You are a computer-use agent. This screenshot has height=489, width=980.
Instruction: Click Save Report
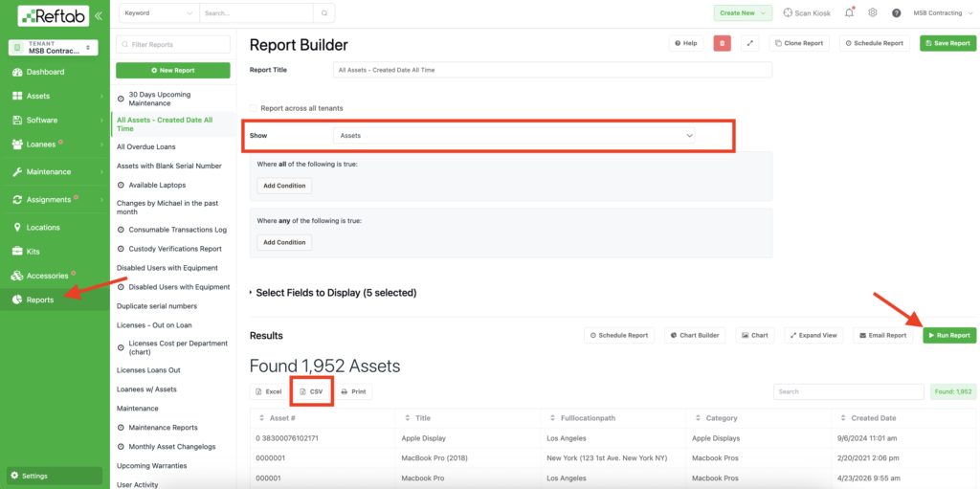coord(947,43)
